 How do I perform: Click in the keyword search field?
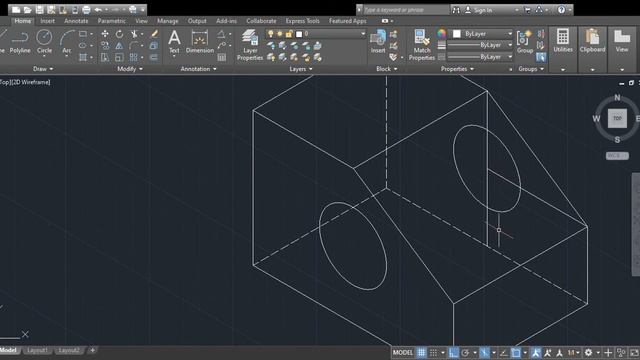pos(406,10)
